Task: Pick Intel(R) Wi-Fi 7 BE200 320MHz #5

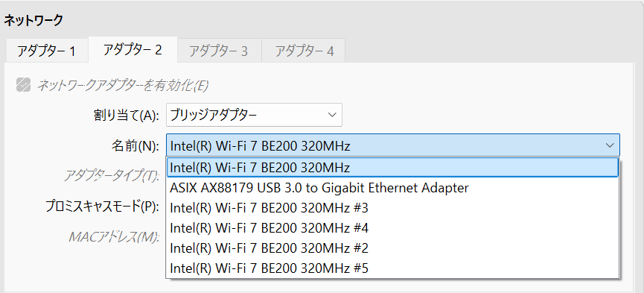Action: pos(392,268)
